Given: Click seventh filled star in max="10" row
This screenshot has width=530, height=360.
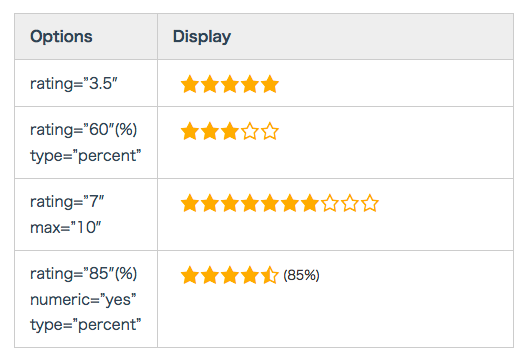Looking at the screenshot, I should (310, 203).
